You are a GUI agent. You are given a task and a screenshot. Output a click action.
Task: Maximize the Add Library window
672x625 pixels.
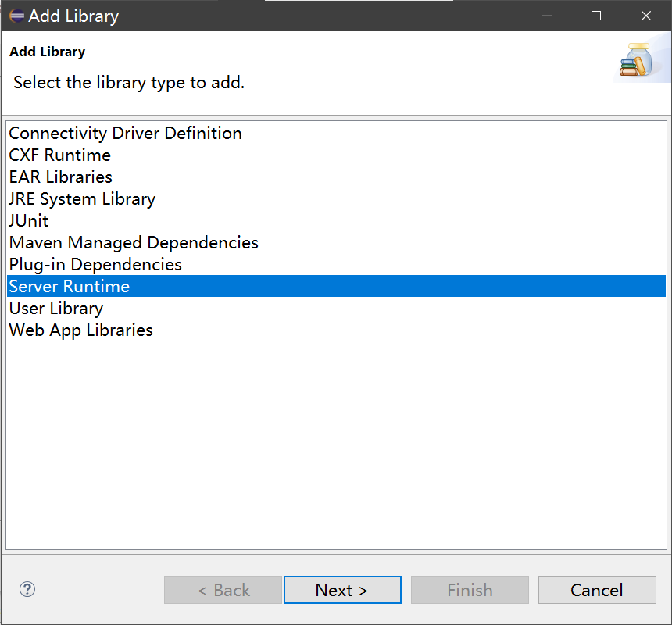coord(596,16)
